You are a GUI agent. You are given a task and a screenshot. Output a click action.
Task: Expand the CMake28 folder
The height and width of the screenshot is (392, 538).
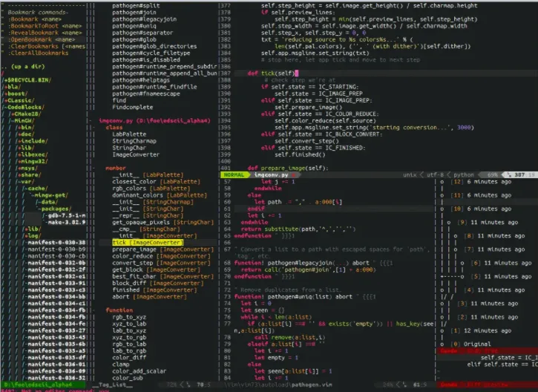[x=26, y=114]
